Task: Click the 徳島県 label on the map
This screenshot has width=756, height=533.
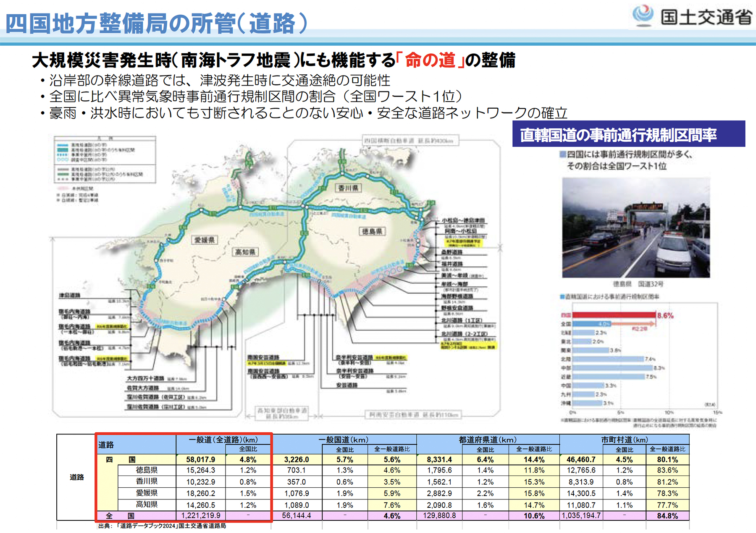Action: coord(372,231)
